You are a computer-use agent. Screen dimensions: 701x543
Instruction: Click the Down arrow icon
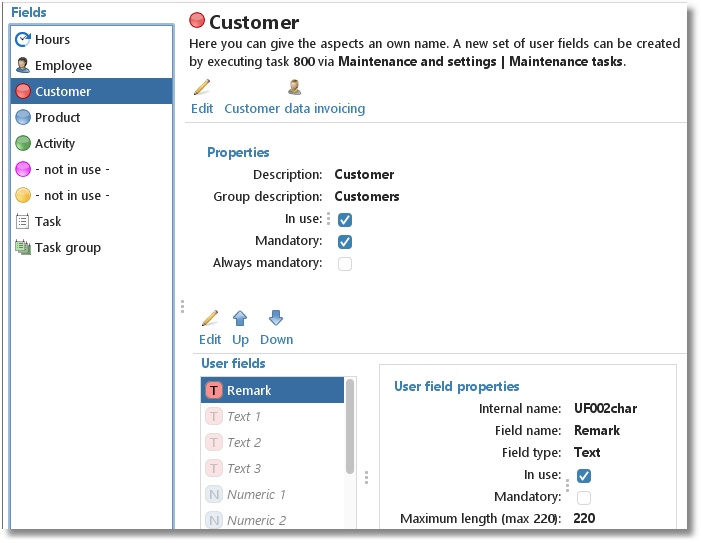pos(276,318)
